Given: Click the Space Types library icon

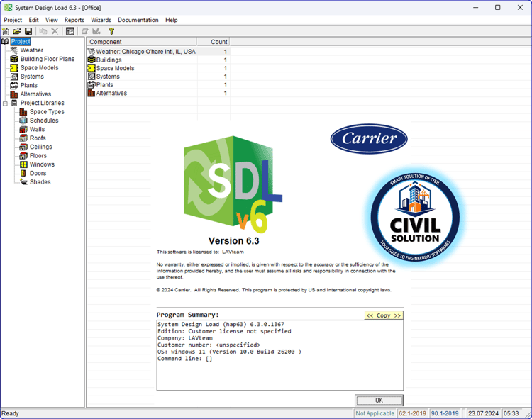Looking at the screenshot, I should pos(23,112).
